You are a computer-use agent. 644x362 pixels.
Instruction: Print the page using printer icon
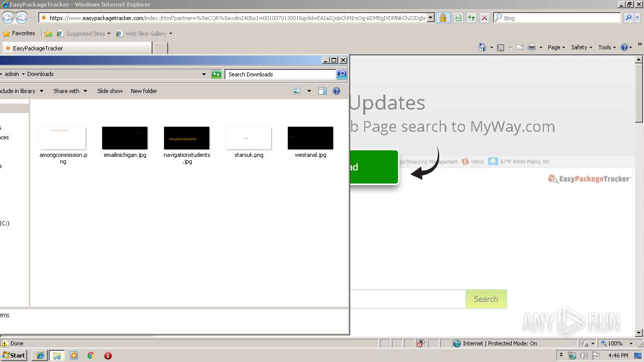point(532,47)
